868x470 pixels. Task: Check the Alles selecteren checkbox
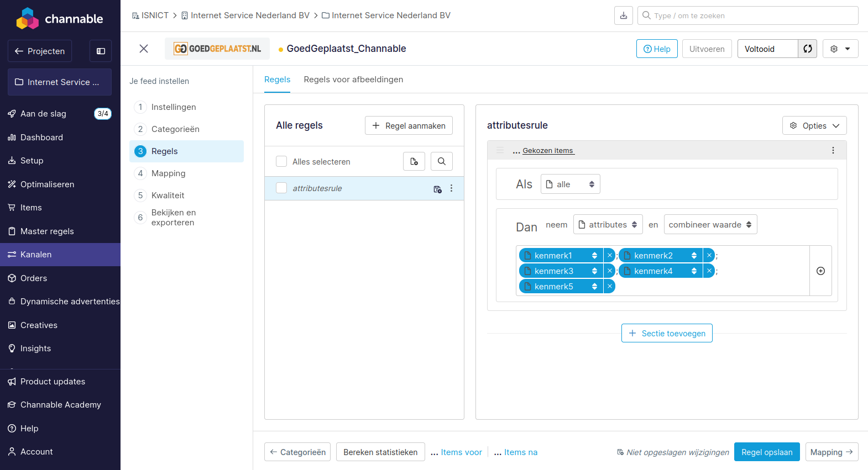(x=281, y=161)
